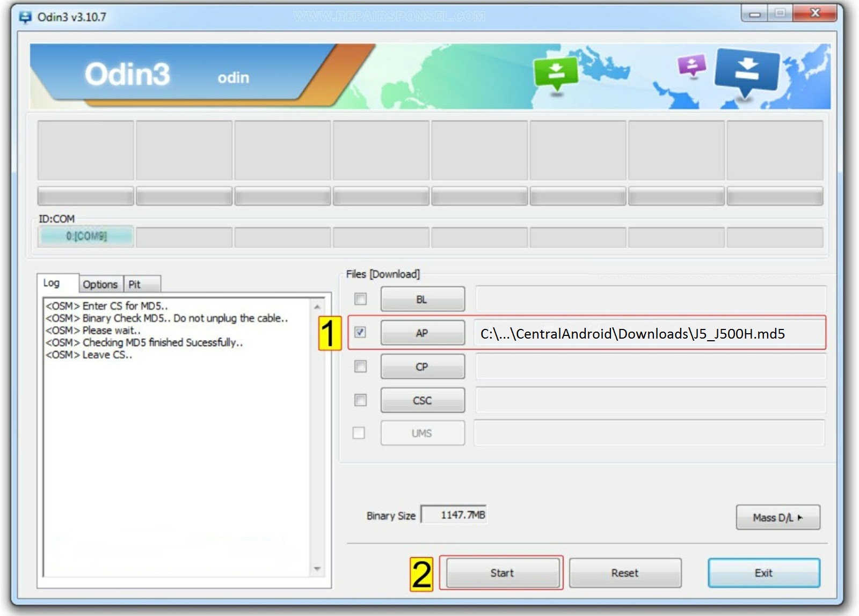Click the Odin3 app icon in title bar

[x=25, y=17]
